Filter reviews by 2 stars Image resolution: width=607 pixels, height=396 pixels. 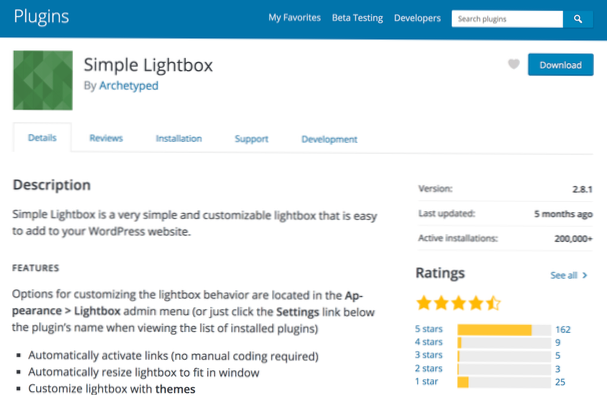click(x=429, y=369)
